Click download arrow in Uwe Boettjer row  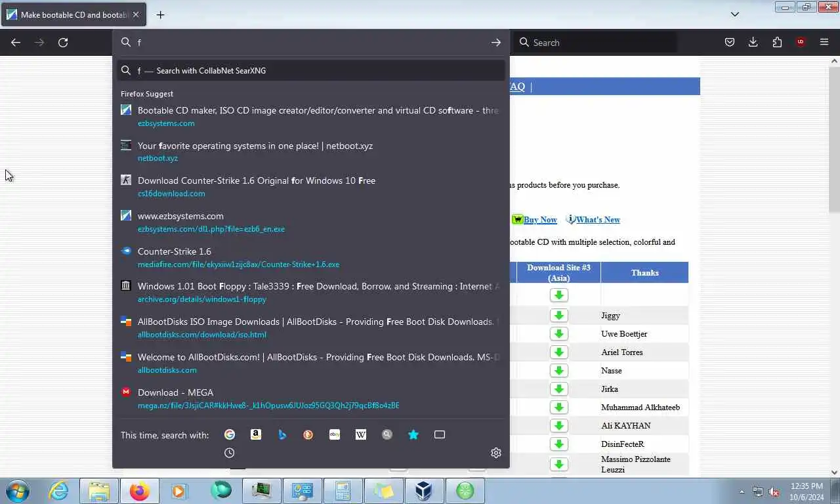click(559, 334)
